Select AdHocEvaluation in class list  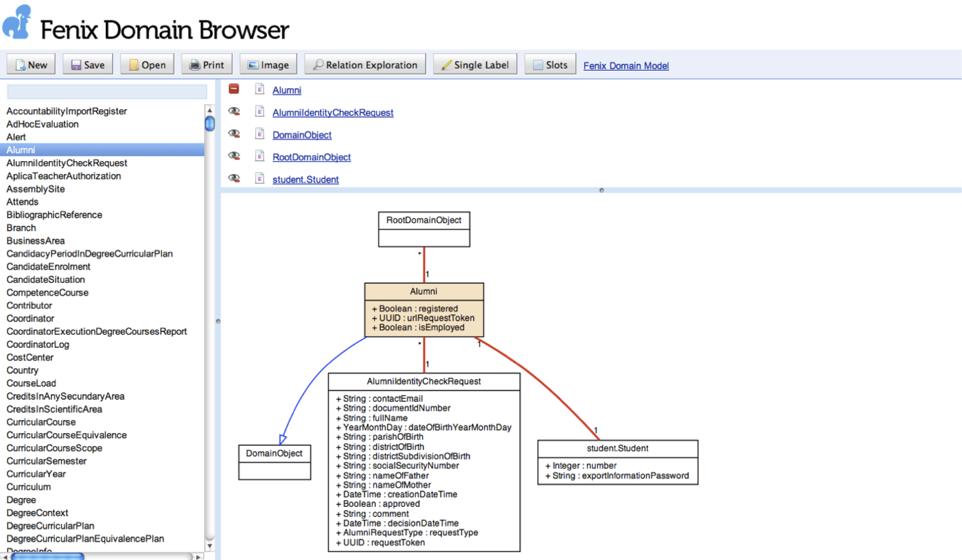point(42,124)
